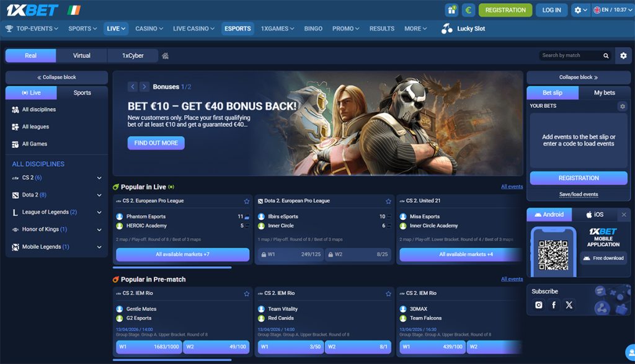Expand the Honor of Kings chevron
Viewport: 635px width, 364px height.
99,229
